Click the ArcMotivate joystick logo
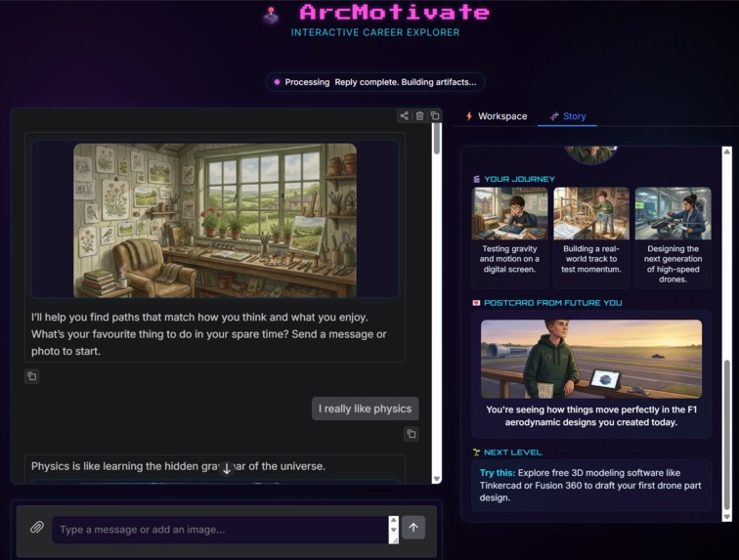The height and width of the screenshot is (560, 739). coord(271,15)
